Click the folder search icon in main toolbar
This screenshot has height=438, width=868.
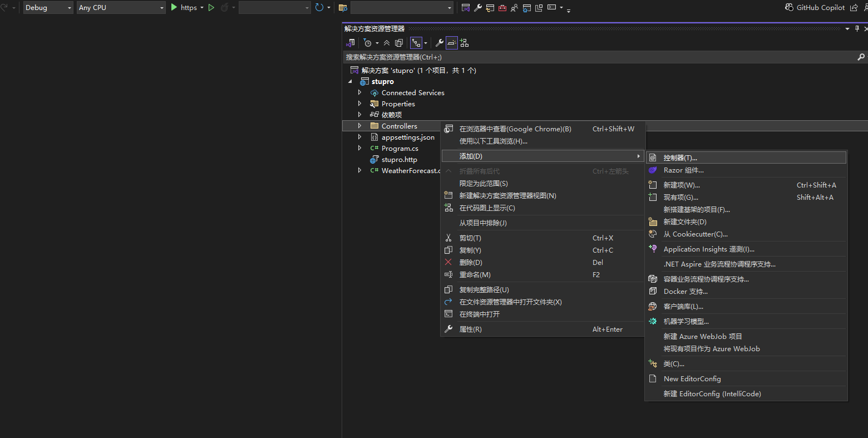(343, 8)
